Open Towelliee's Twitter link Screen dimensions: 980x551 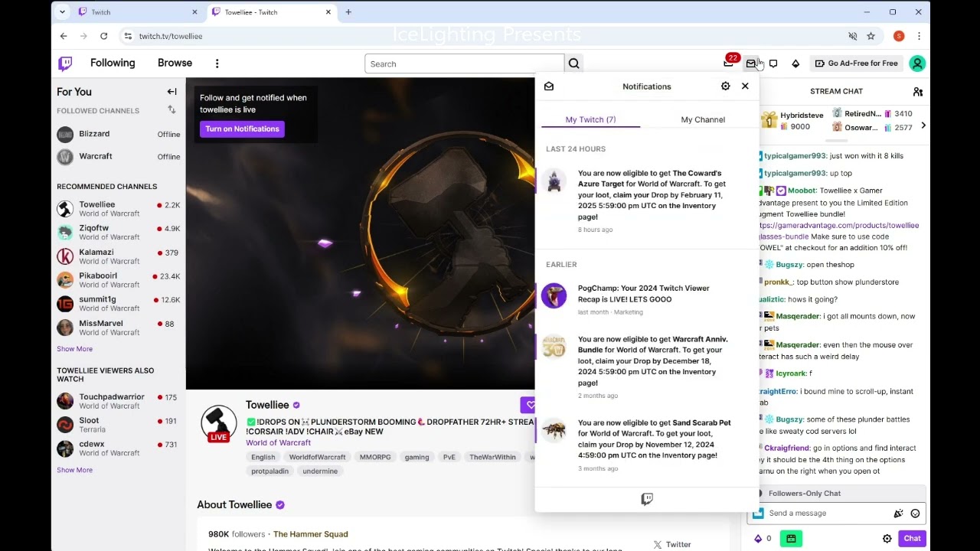click(672, 544)
